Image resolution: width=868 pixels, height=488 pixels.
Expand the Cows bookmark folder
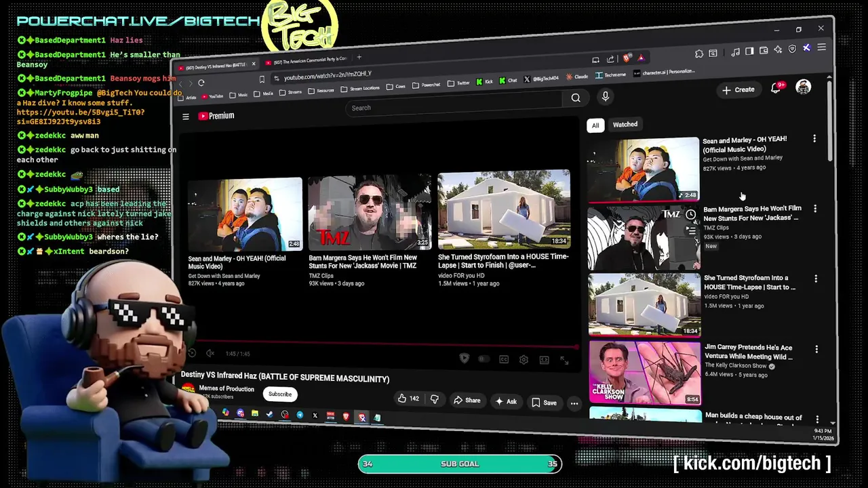point(396,87)
